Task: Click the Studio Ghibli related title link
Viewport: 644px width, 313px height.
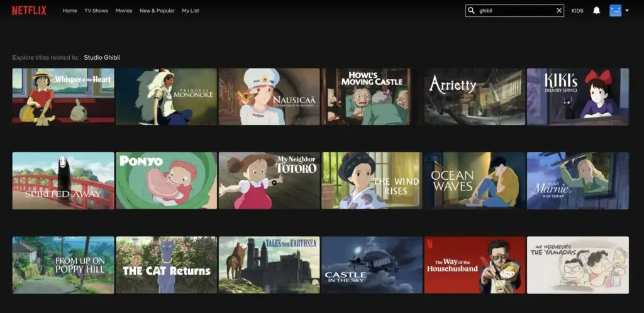Action: [x=102, y=58]
